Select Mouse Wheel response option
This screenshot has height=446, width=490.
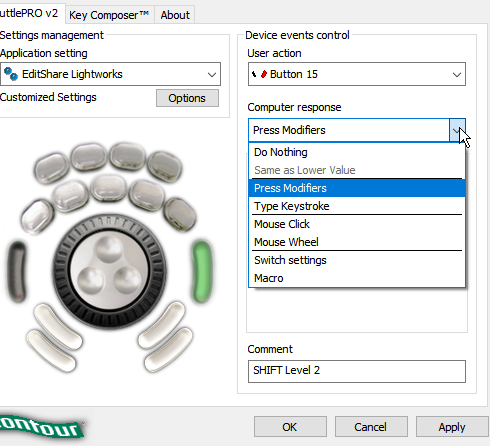(357, 242)
